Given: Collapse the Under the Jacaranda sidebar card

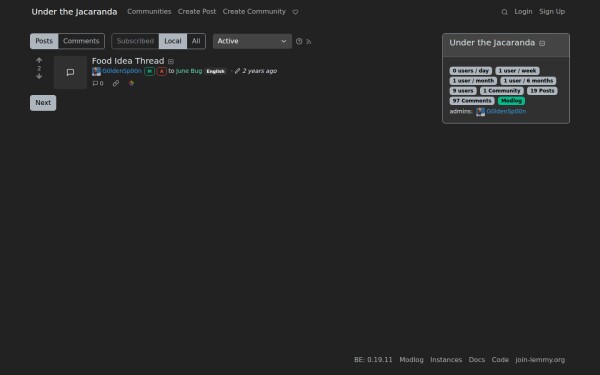Looking at the screenshot, I should pos(542,43).
